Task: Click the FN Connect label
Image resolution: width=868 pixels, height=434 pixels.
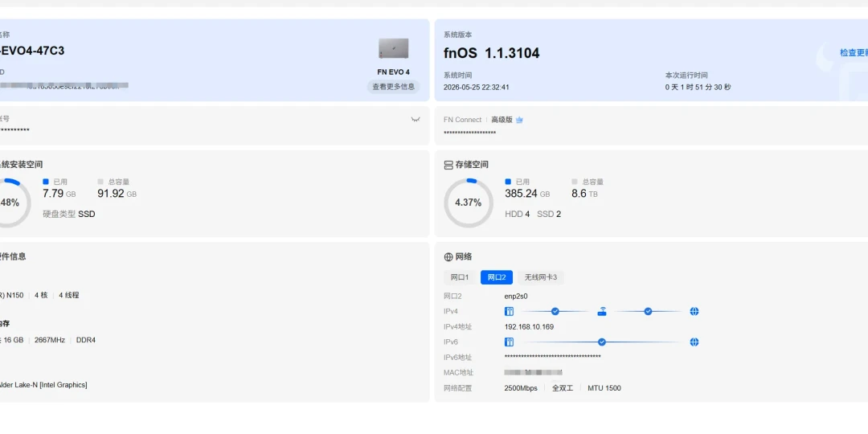Action: (x=463, y=120)
